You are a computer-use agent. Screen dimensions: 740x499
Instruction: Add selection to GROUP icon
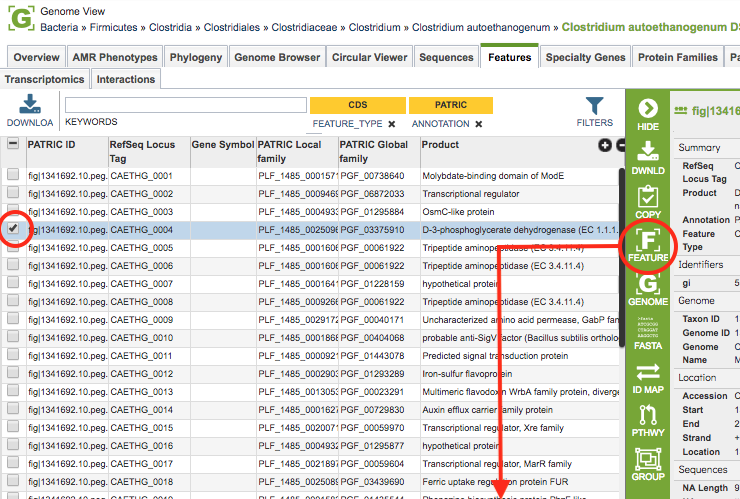(x=648, y=458)
